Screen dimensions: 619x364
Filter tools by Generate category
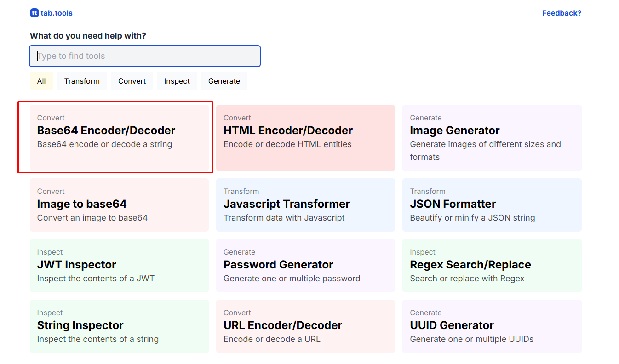[224, 81]
